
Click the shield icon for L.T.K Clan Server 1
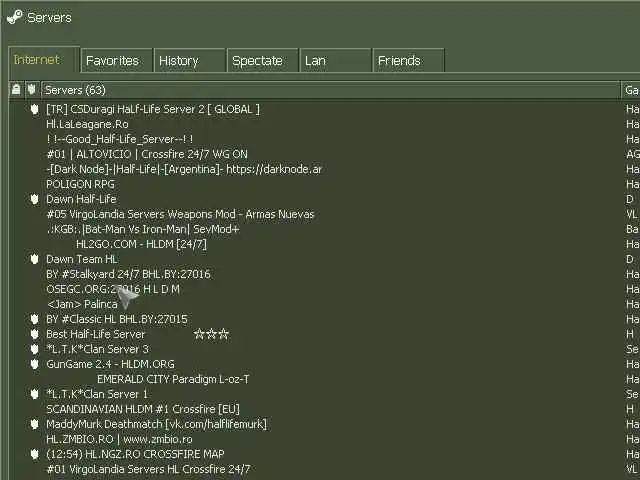point(35,394)
